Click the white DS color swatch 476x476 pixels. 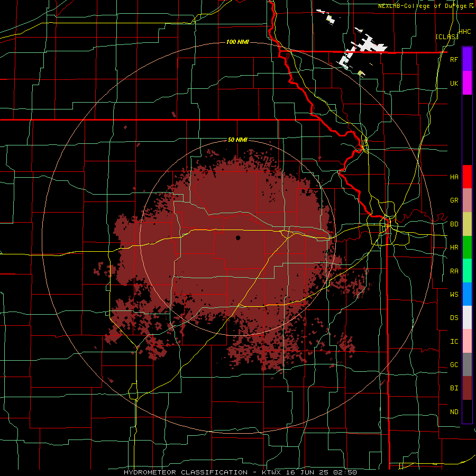point(467,317)
